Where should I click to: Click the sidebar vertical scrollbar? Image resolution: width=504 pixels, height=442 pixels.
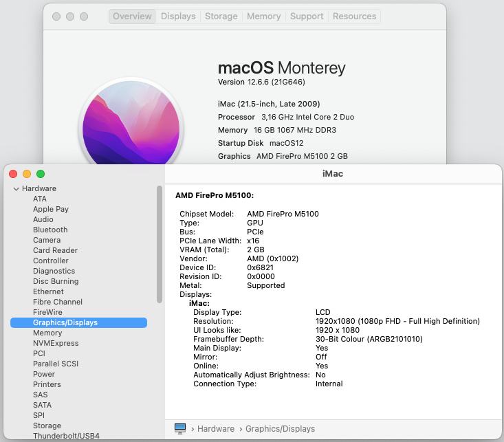[160, 244]
